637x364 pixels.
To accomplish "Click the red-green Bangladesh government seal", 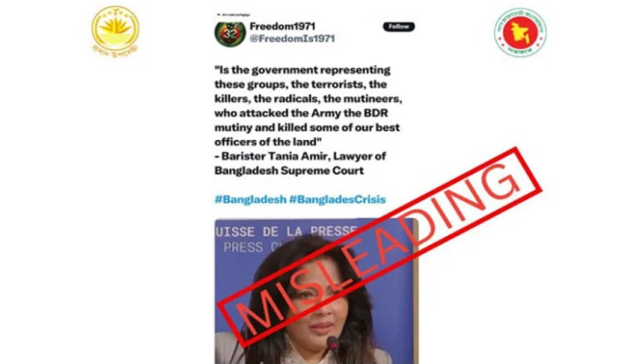I will [x=521, y=33].
